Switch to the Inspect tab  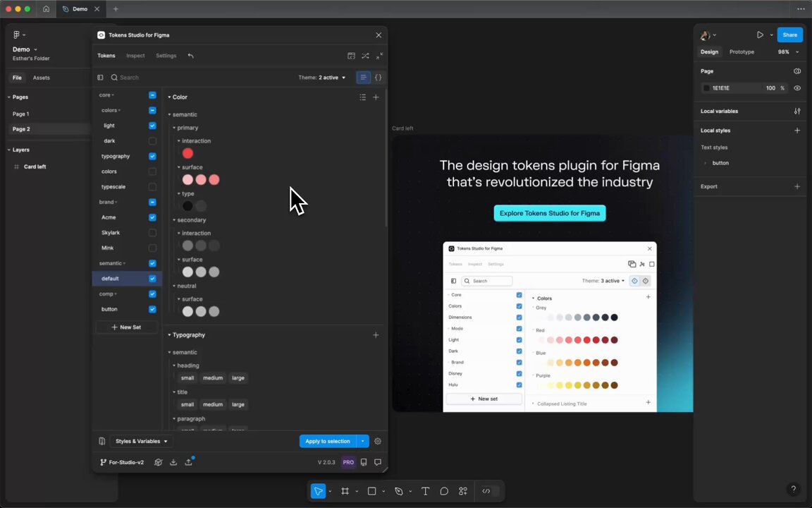(135, 56)
